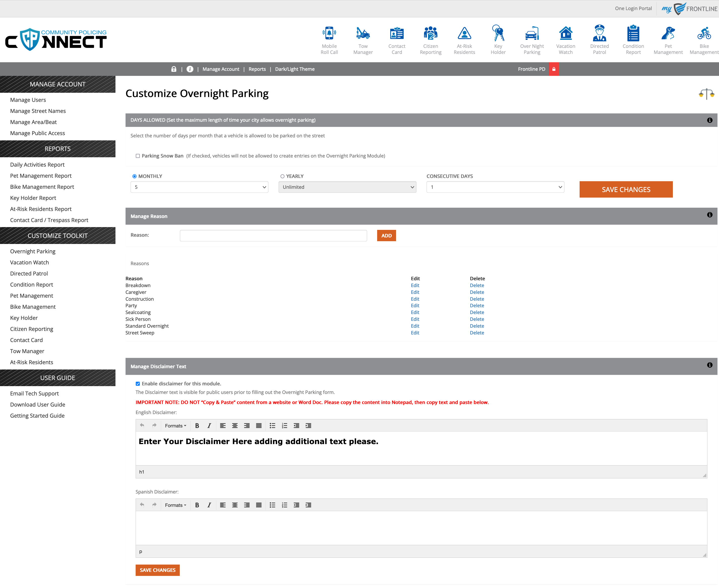Click the street lamp icon near page title
719x588 pixels.
tap(706, 94)
